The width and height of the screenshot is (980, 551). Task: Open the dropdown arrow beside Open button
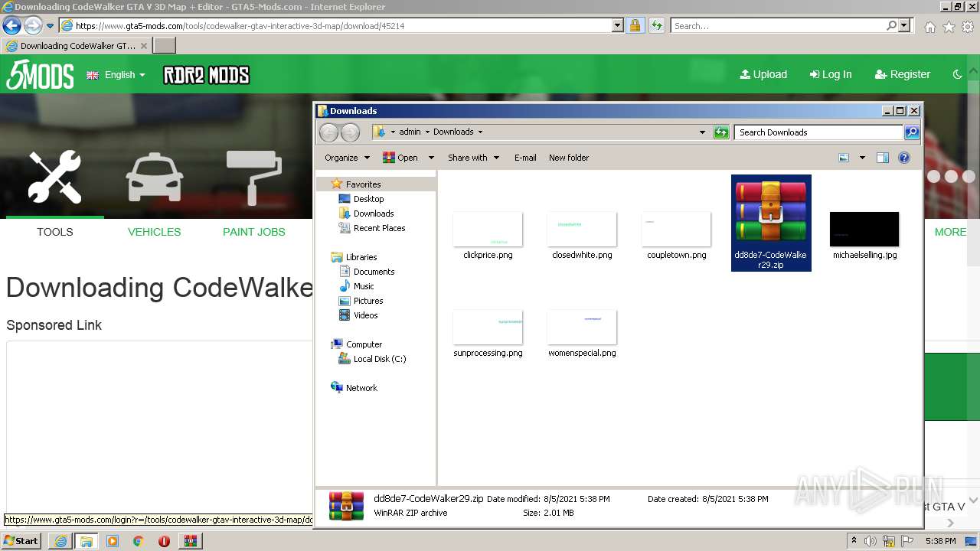[431, 158]
